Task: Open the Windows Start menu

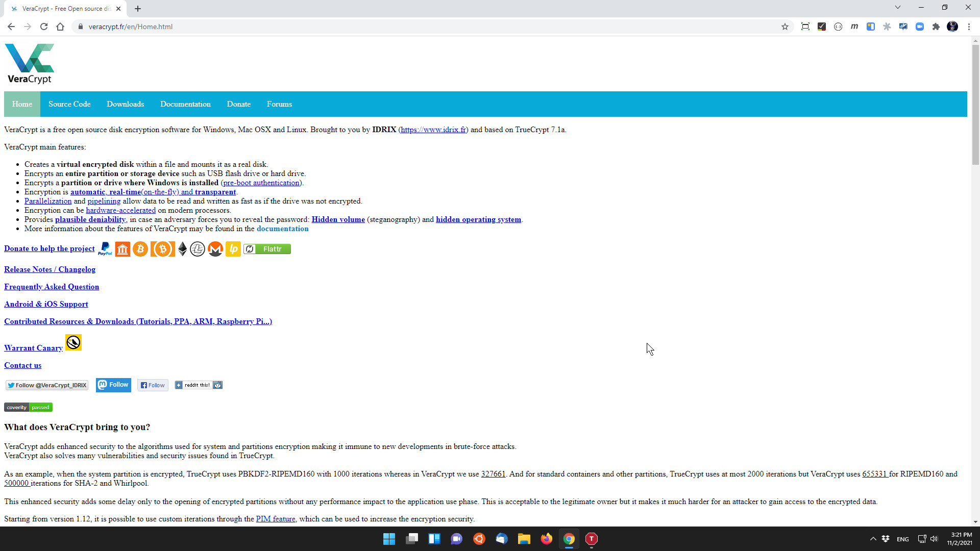Action: [x=389, y=539]
